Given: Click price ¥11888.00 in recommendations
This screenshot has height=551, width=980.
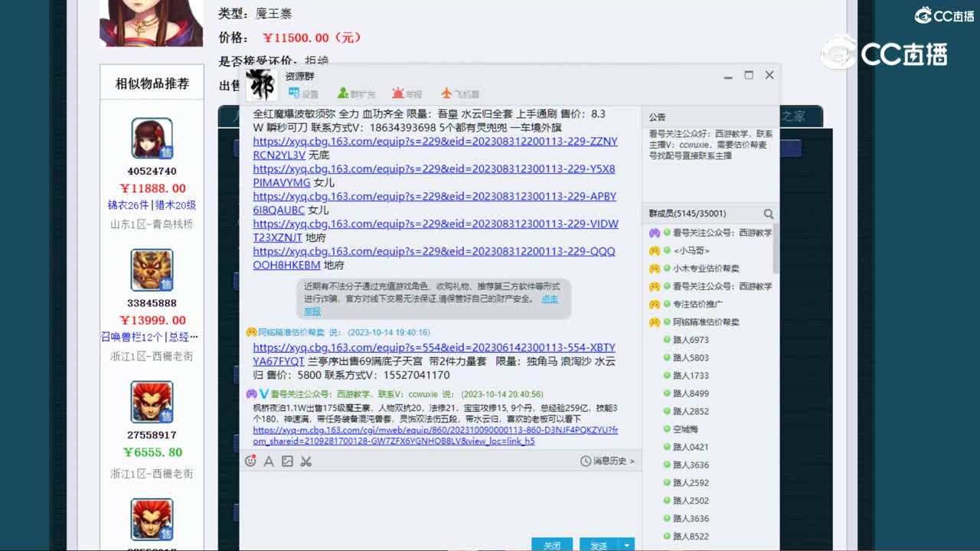Looking at the screenshot, I should click(x=152, y=188).
